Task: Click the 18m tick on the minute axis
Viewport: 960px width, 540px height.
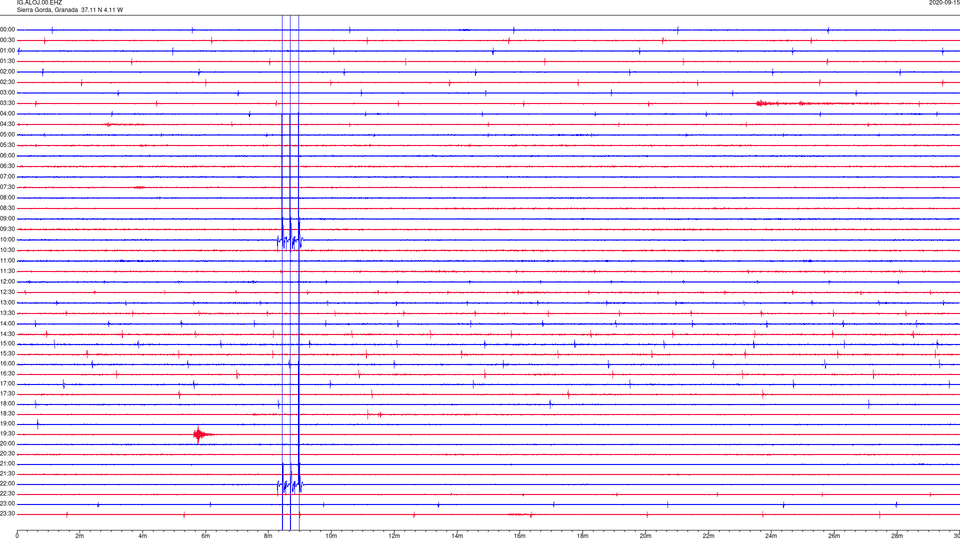Action: point(582,536)
